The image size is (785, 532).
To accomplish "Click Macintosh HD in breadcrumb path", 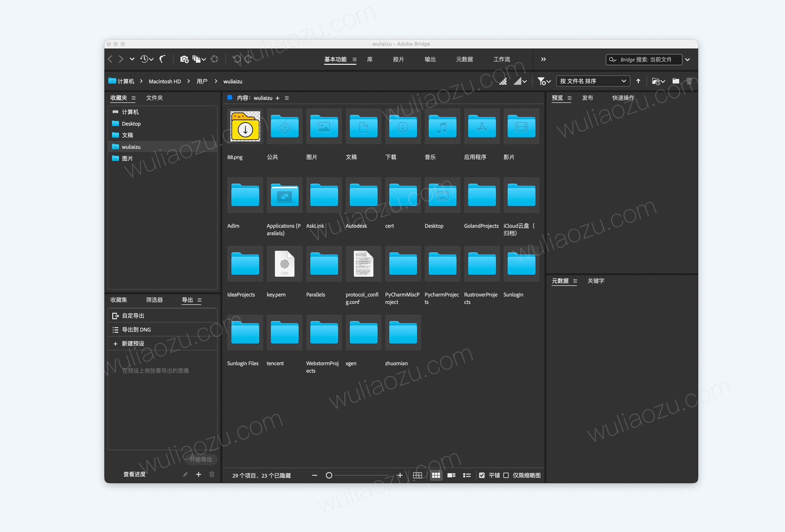I will coord(165,81).
